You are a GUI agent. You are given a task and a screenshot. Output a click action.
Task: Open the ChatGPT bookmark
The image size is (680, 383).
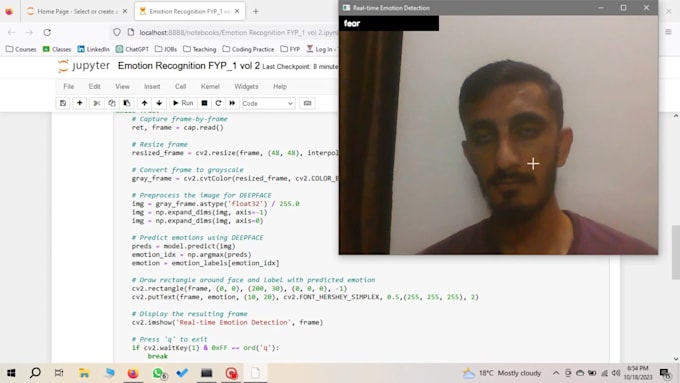[132, 49]
